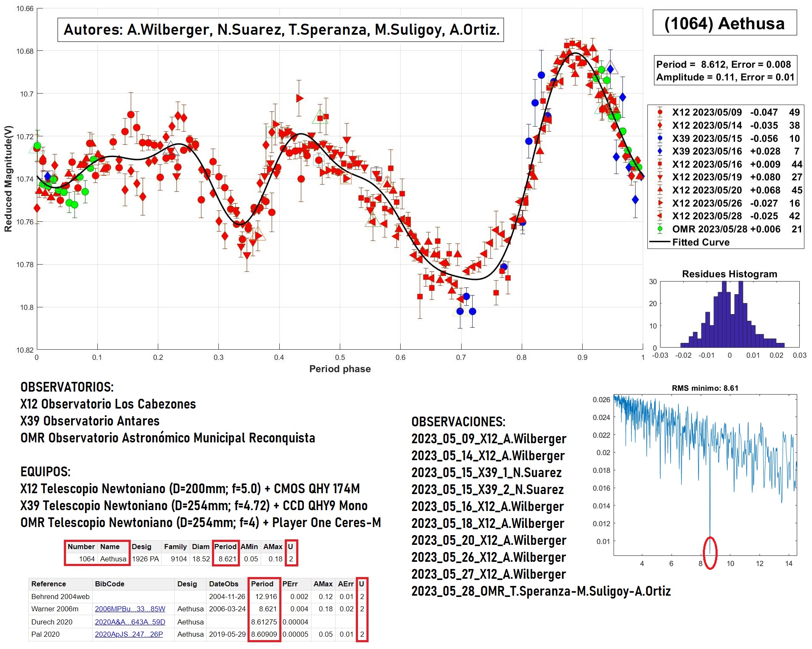Click the Number column header
Screen dimensions: 812x649
(x=81, y=547)
